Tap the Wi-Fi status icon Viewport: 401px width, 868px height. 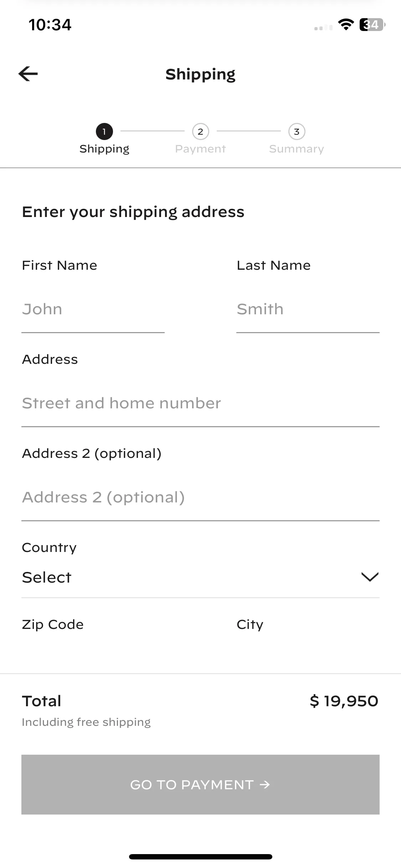pos(346,25)
